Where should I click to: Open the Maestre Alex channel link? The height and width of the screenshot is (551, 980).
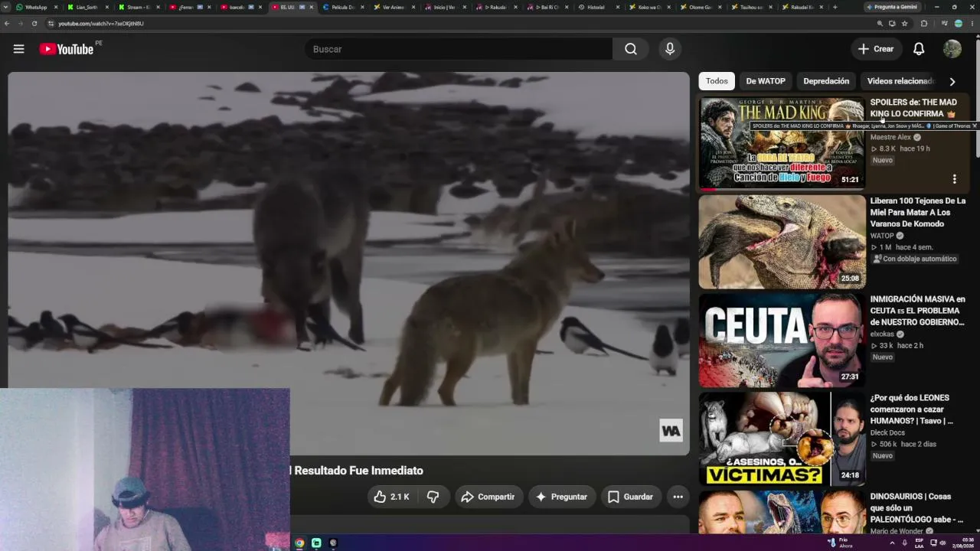890,137
